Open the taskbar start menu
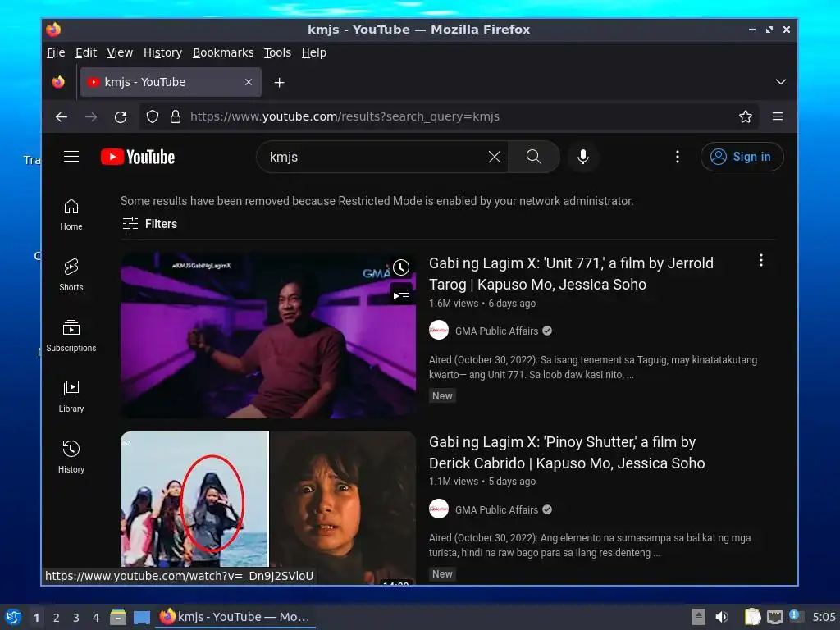The image size is (840, 630). click(x=13, y=617)
